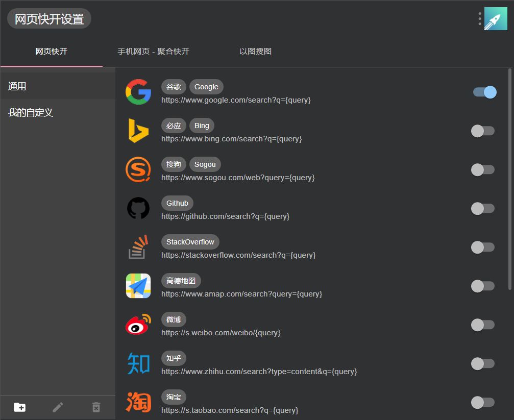Open the three-dot more options menu
514x420 pixels.
point(480,19)
